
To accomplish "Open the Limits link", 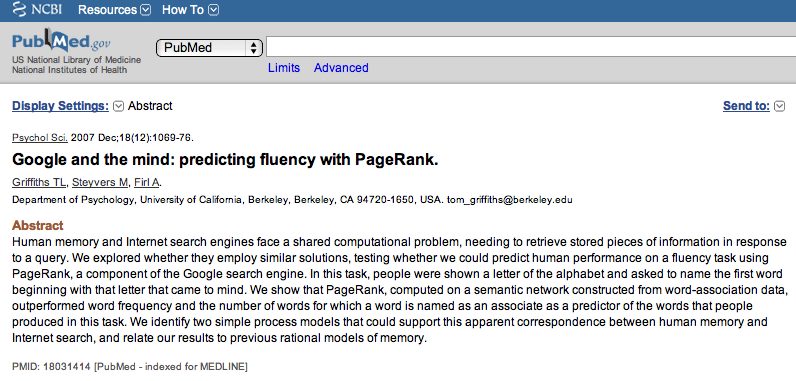I will 284,68.
